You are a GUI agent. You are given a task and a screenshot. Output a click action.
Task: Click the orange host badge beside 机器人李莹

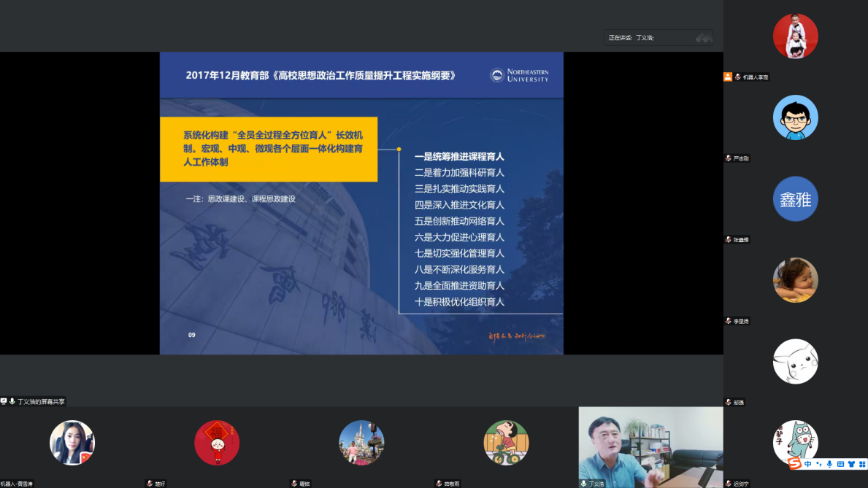pyautogui.click(x=728, y=77)
